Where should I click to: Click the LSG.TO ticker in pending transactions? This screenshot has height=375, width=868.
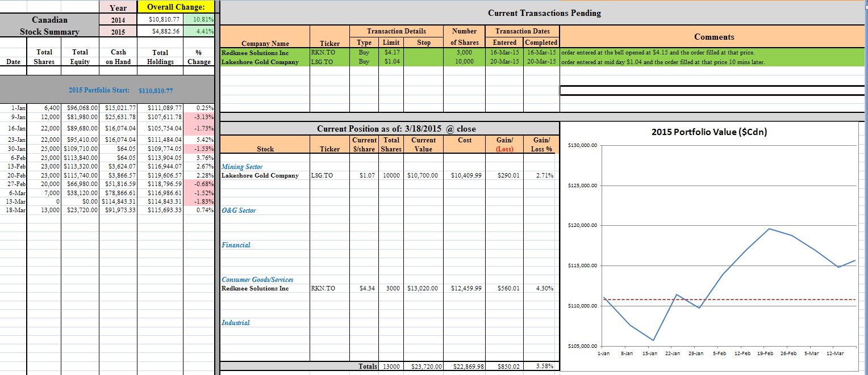pyautogui.click(x=330, y=62)
